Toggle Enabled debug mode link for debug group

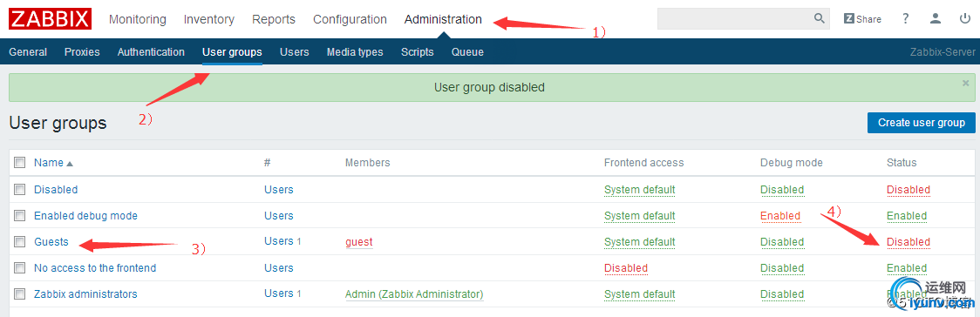(x=780, y=215)
